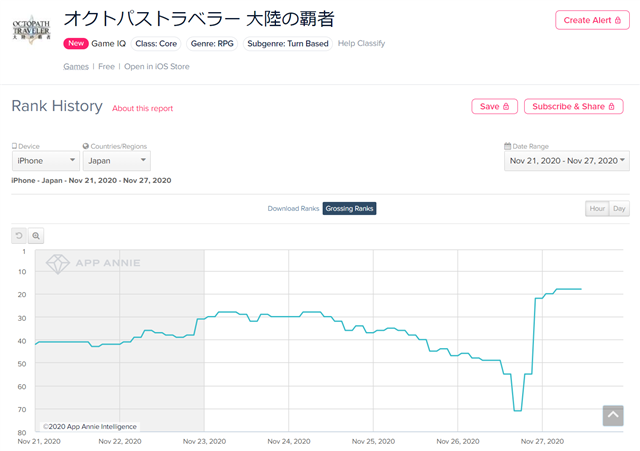640x451 pixels.
Task: Click the Subscribe & Share button
Action: tap(573, 107)
